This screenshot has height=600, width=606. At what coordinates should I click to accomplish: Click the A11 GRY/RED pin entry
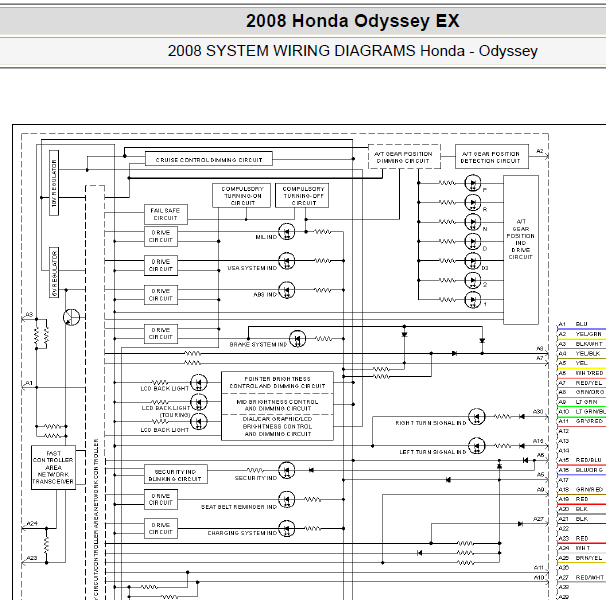[582, 421]
